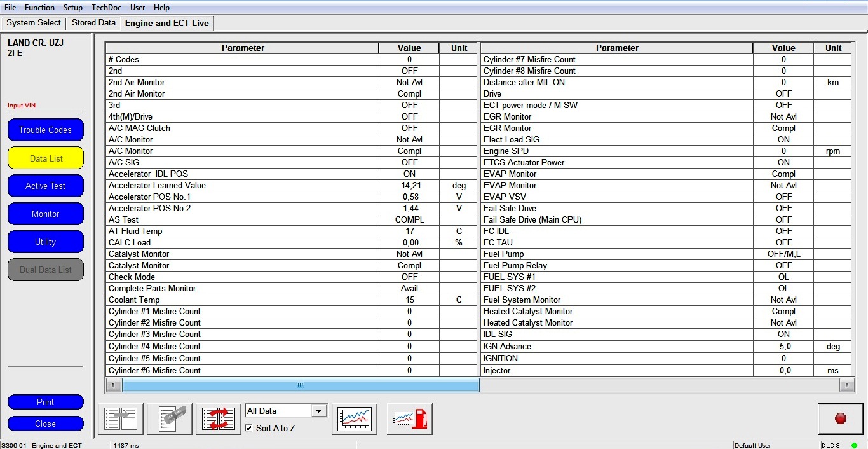Click the fuel pump graph icon
This screenshot has width=868, height=449.
(x=410, y=419)
